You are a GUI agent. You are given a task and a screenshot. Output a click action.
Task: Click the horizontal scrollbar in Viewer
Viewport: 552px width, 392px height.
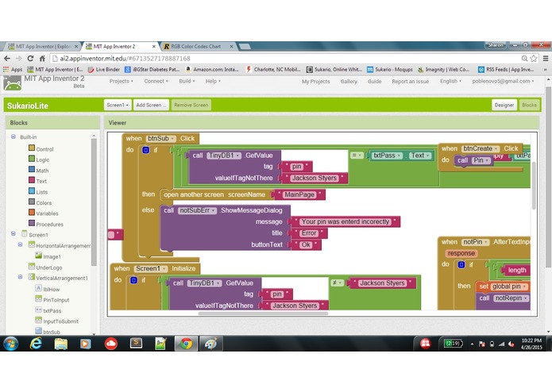click(264, 313)
